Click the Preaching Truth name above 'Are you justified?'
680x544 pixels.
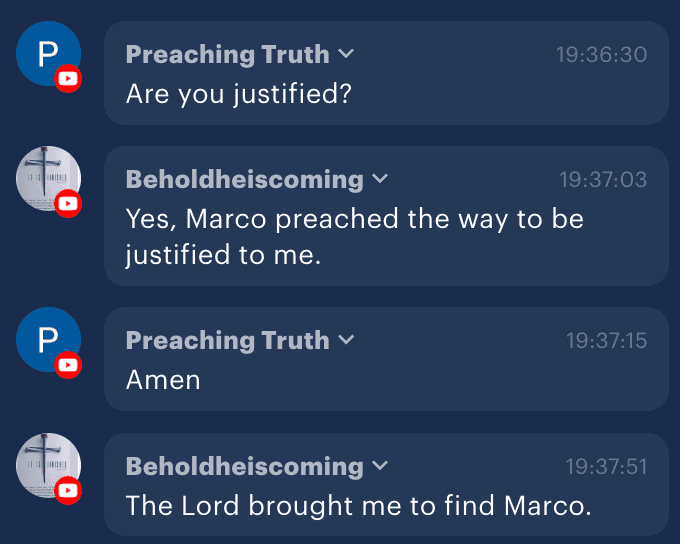tap(228, 55)
